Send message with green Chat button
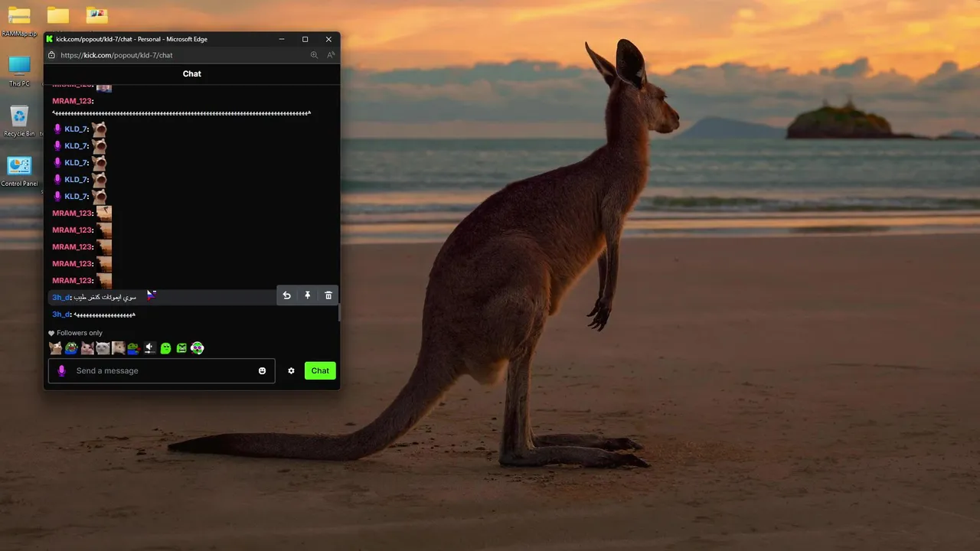Screen dimensions: 980x551 pos(320,370)
